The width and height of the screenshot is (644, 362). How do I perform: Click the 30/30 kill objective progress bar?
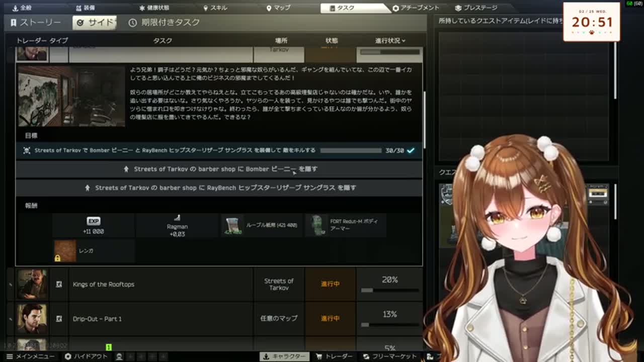(x=351, y=150)
